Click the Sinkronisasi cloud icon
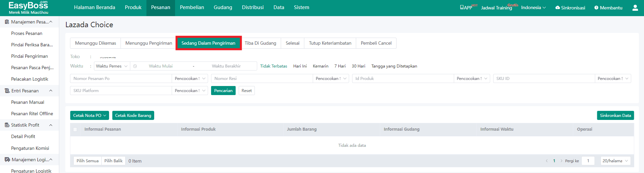The image size is (644, 173). pos(557,7)
